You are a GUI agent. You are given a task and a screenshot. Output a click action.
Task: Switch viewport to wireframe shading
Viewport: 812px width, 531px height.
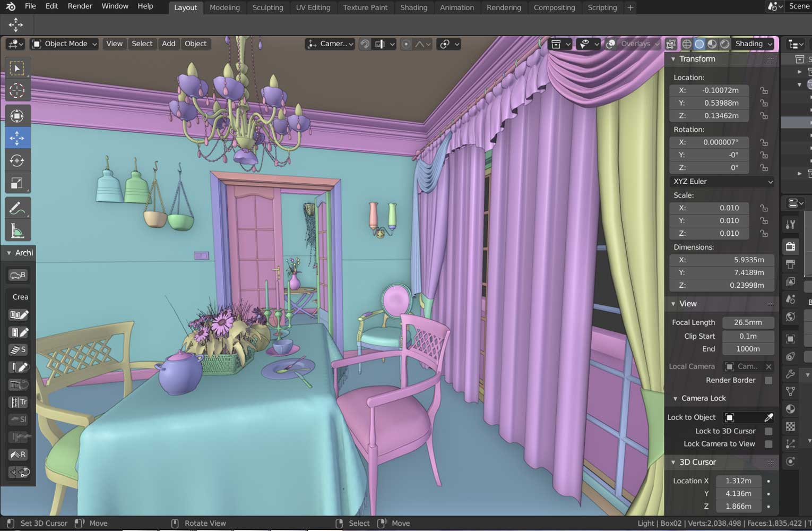pos(688,44)
